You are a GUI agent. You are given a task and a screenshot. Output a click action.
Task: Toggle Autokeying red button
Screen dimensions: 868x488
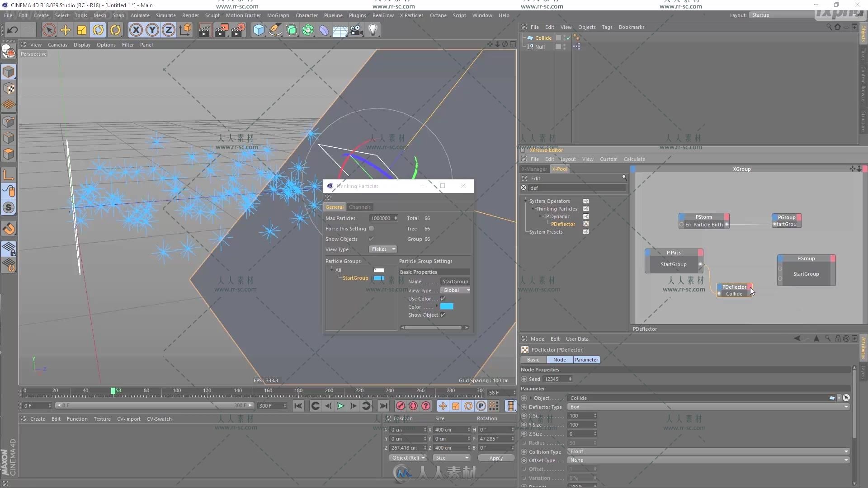coord(413,406)
